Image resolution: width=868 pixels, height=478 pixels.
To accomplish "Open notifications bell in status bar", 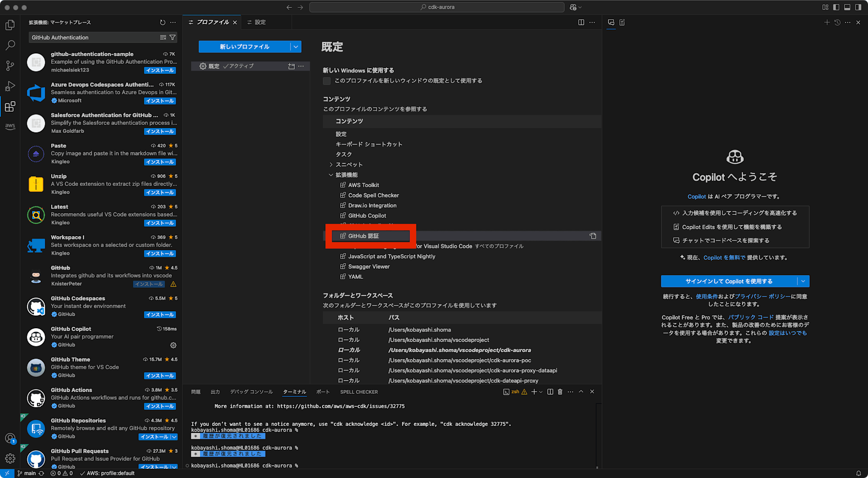I will [x=858, y=474].
